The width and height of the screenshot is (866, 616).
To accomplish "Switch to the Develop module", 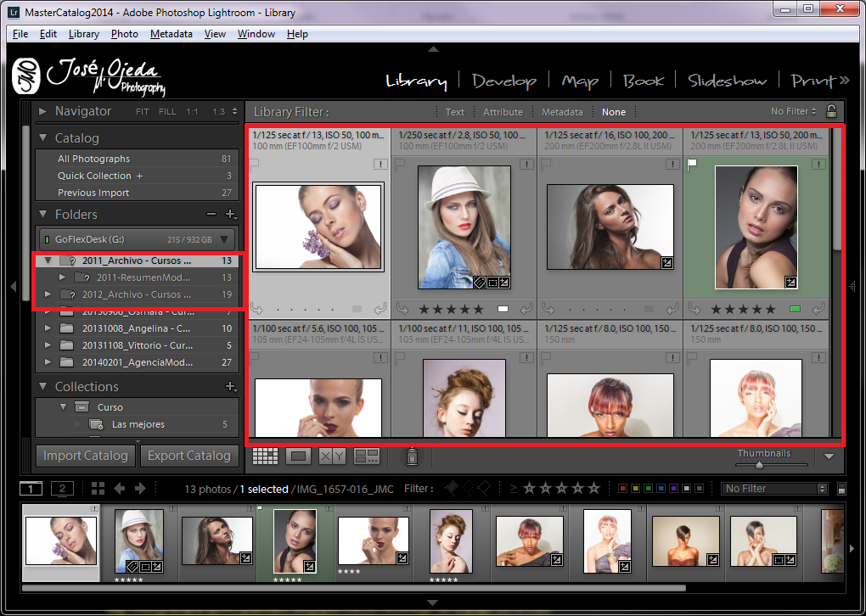I will point(504,81).
